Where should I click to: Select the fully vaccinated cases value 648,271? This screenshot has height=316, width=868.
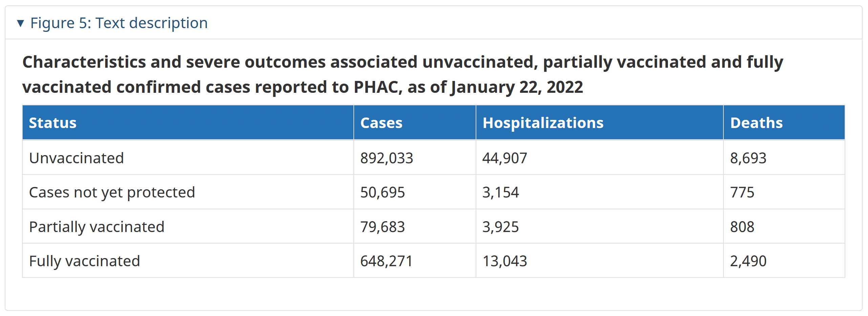point(387,261)
